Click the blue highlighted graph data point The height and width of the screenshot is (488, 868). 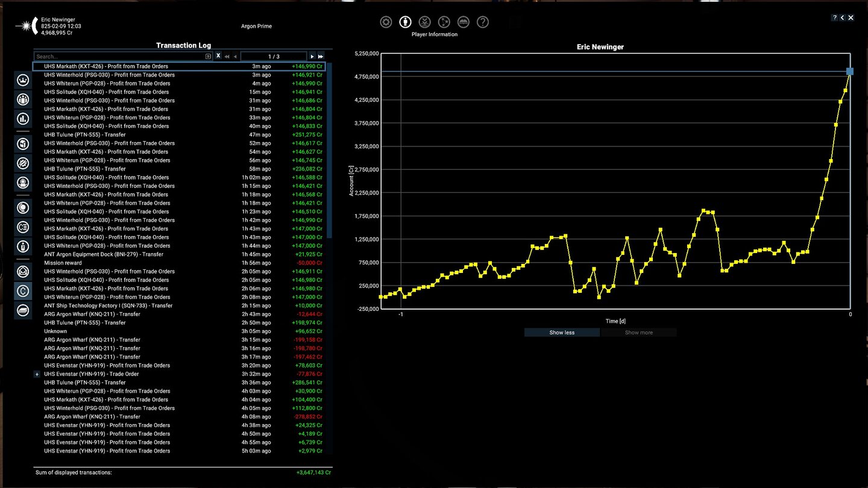pyautogui.click(x=850, y=72)
